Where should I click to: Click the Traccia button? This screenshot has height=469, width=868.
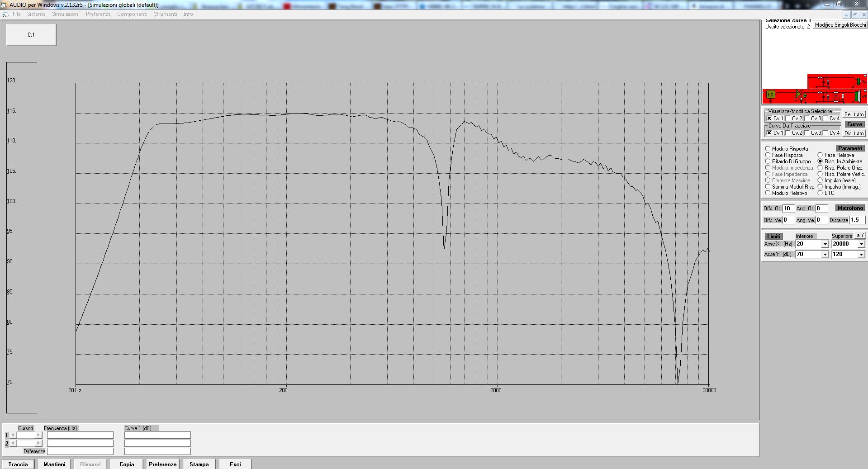point(18,464)
